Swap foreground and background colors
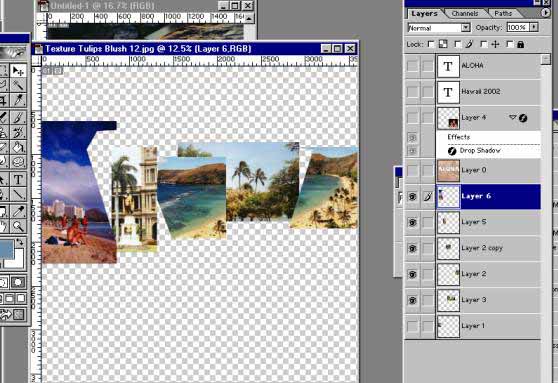 20,242
